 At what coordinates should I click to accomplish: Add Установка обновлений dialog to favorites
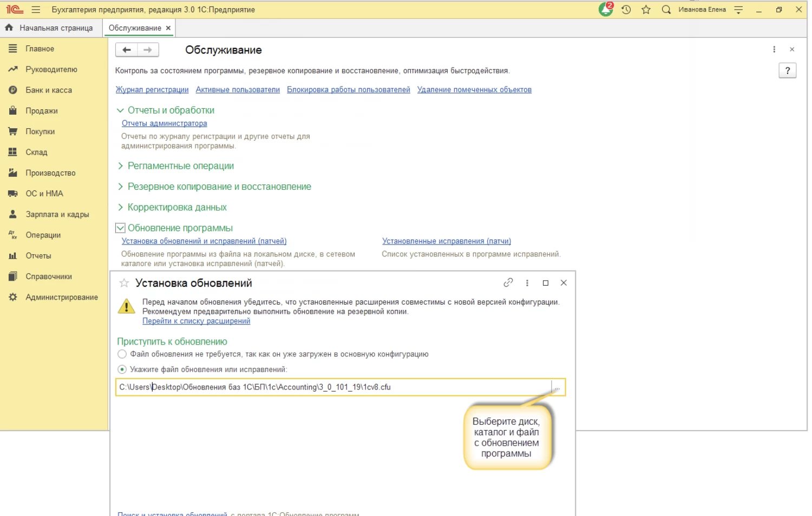pyautogui.click(x=124, y=283)
